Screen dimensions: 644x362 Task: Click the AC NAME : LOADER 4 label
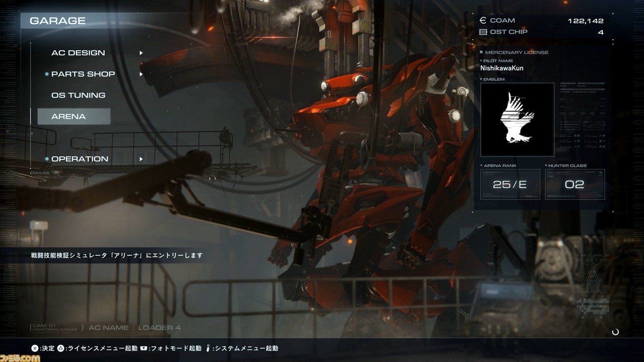[134, 328]
